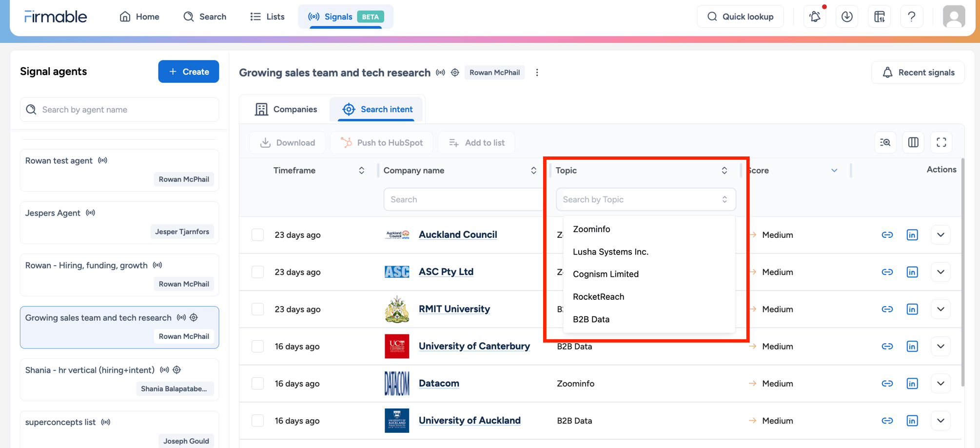The width and height of the screenshot is (980, 448).
Task: Open the Search by Topic dropdown
Action: coord(646,199)
